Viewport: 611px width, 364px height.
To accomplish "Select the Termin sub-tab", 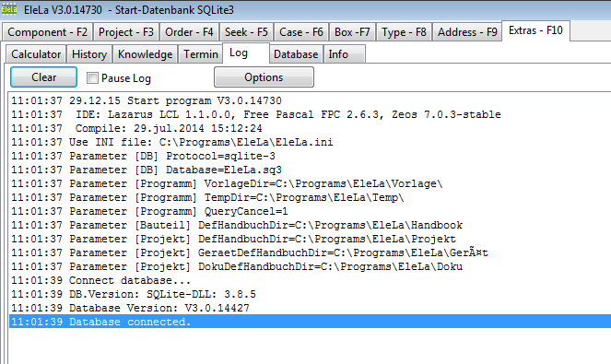I will pos(201,54).
